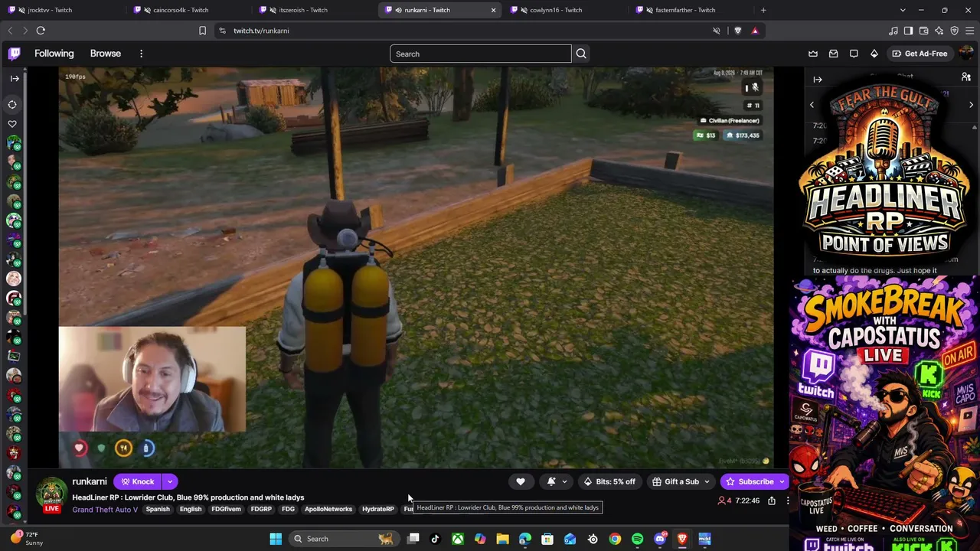
Task: Open File Explorer from the taskbar
Action: [x=502, y=539]
